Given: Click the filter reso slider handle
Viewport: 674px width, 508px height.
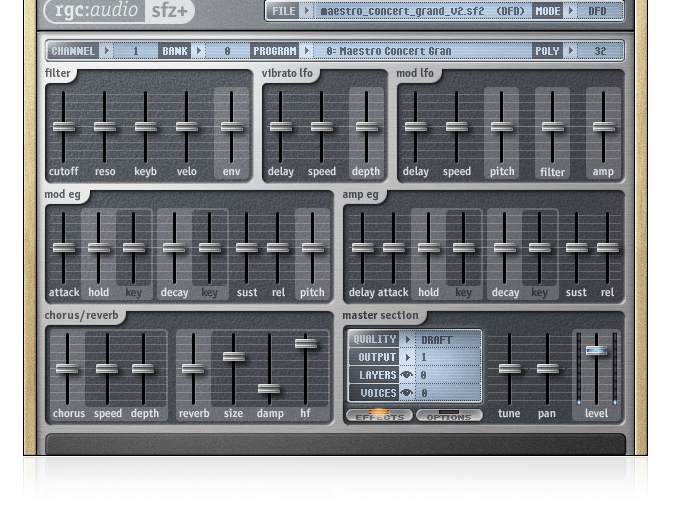Looking at the screenshot, I should click(105, 127).
